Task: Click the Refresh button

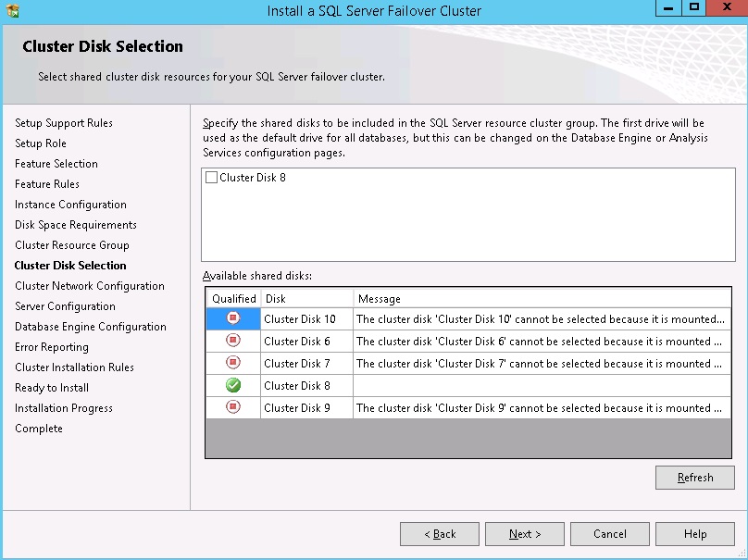Action: [695, 478]
